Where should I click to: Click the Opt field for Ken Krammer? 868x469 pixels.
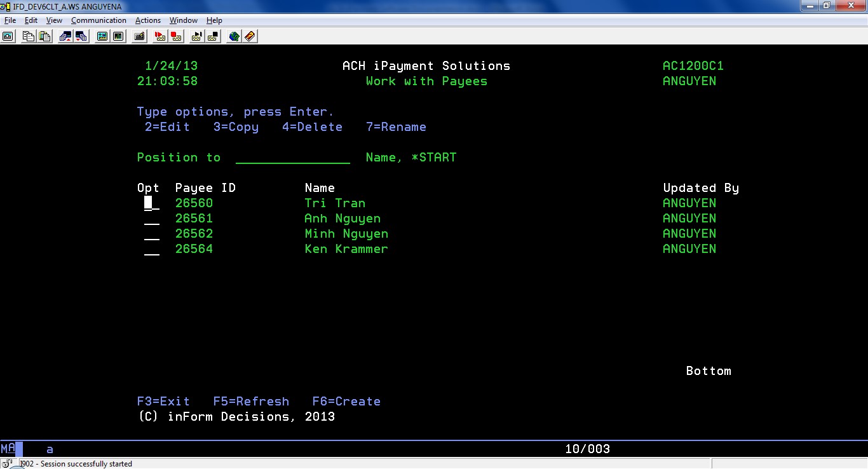[151, 249]
